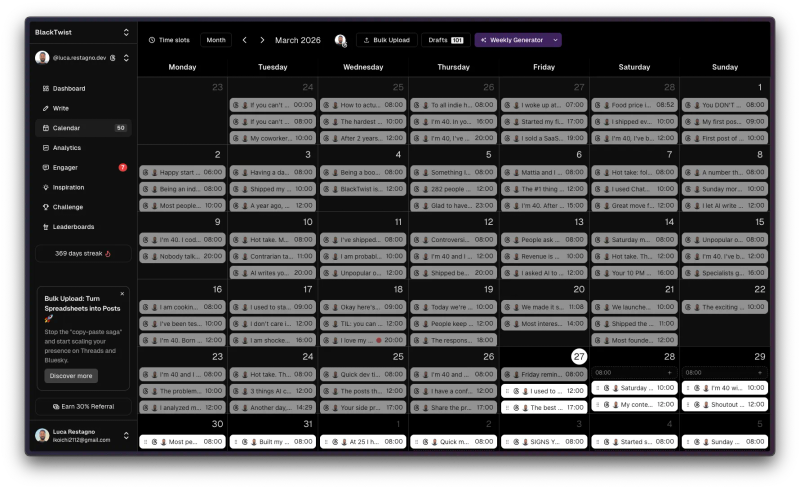Click the plus icon on Saturday 28 slot
Image resolution: width=800 pixels, height=489 pixels.
tap(670, 373)
